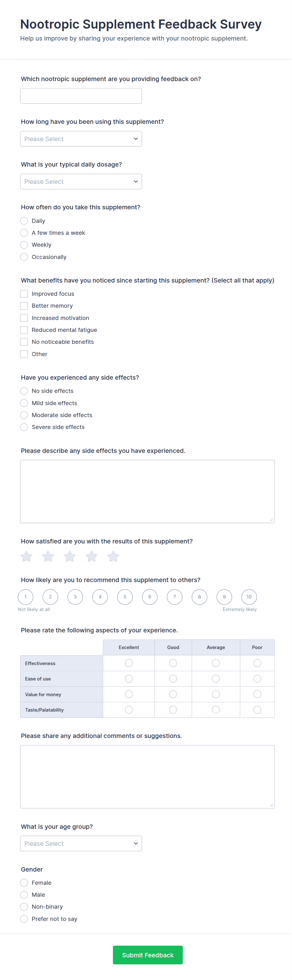Open the age group dropdown
The height and width of the screenshot is (980, 292).
(x=81, y=843)
